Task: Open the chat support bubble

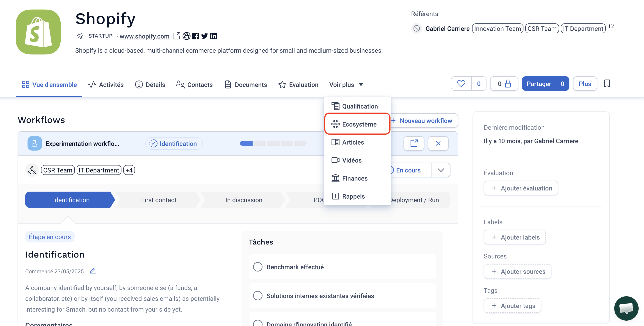Action: tap(626, 308)
